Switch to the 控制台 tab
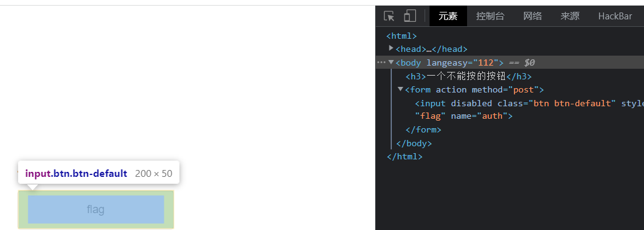Viewport: 644px width, 230px height. click(x=490, y=16)
